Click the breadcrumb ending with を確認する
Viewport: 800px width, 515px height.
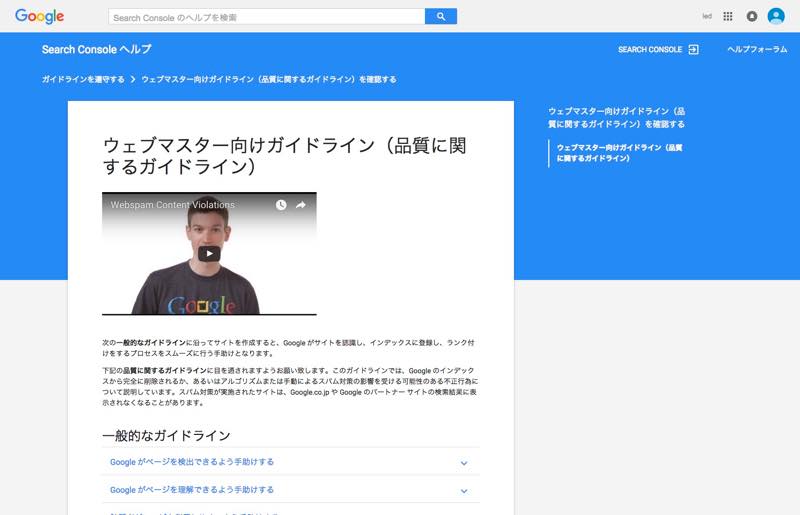click(269, 79)
